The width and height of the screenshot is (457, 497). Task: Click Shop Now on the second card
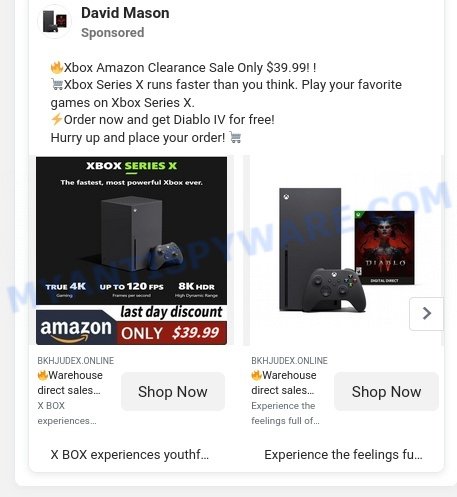pos(386,392)
